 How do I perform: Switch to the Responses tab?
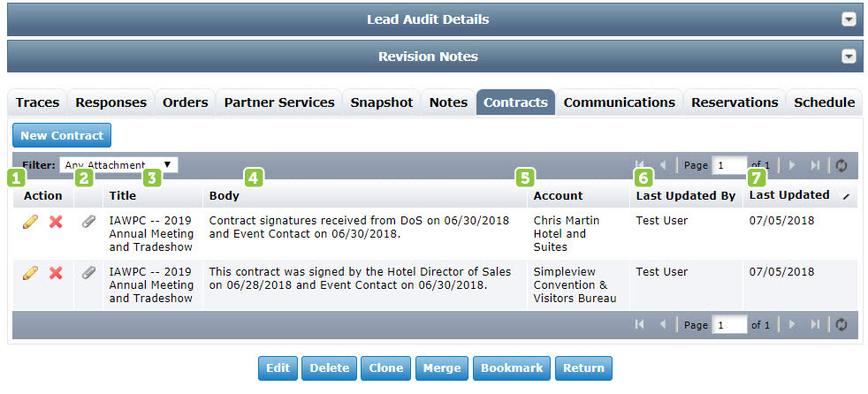click(110, 102)
